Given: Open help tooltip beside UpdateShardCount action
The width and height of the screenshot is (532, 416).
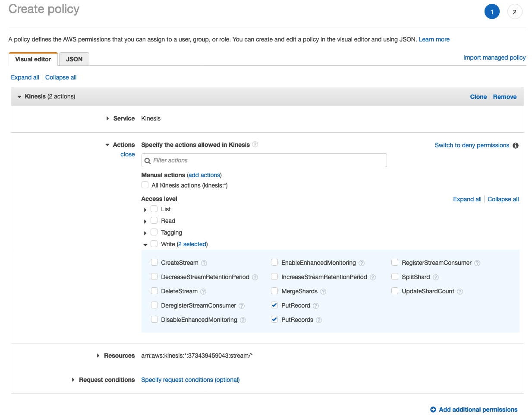Looking at the screenshot, I should tap(460, 292).
